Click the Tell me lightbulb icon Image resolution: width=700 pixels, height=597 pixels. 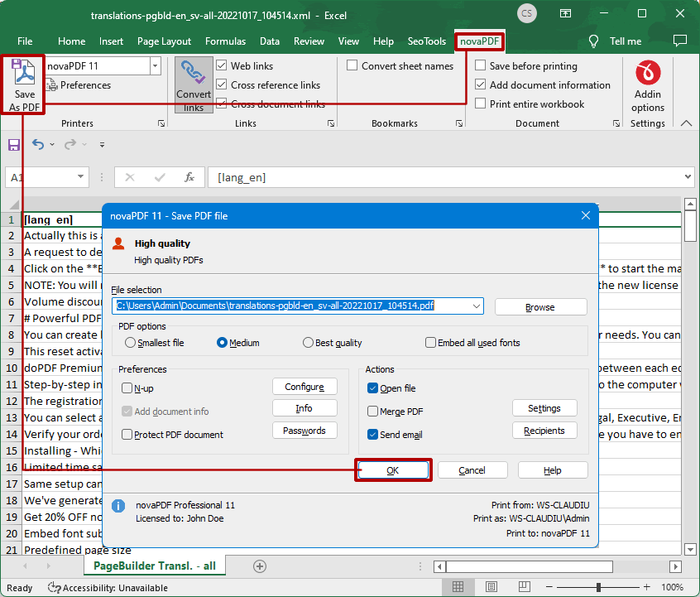[x=593, y=41]
